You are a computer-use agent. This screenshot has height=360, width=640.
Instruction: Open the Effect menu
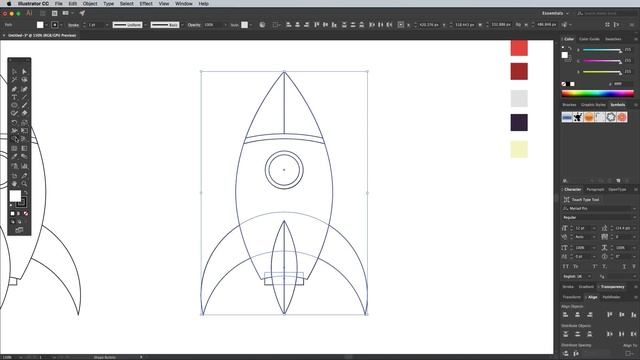(x=146, y=3)
